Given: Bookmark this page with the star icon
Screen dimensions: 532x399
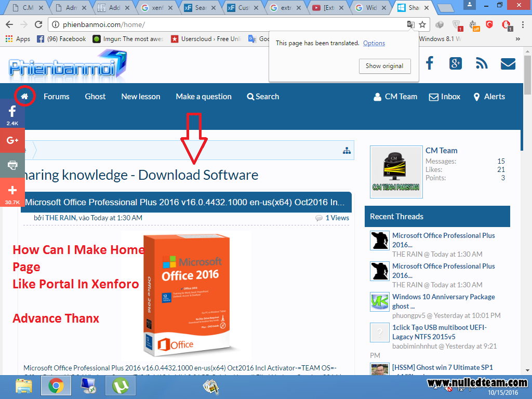Looking at the screenshot, I should point(422,24).
